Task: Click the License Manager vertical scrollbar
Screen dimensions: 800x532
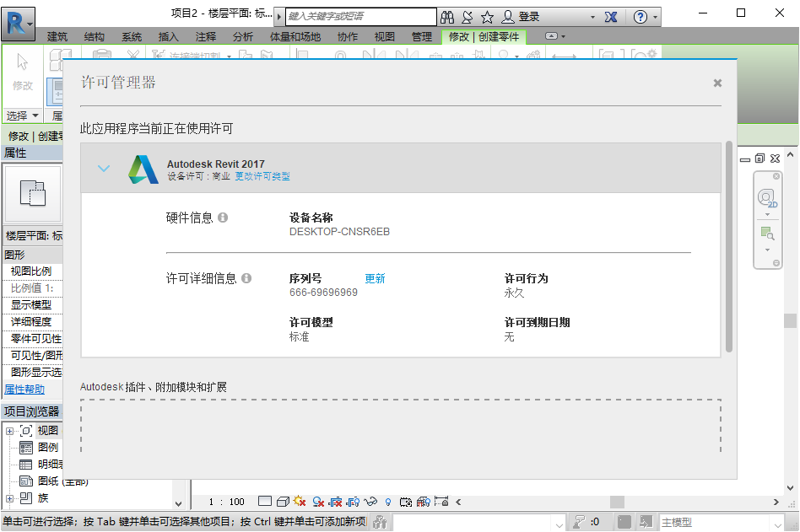Action: 729,247
